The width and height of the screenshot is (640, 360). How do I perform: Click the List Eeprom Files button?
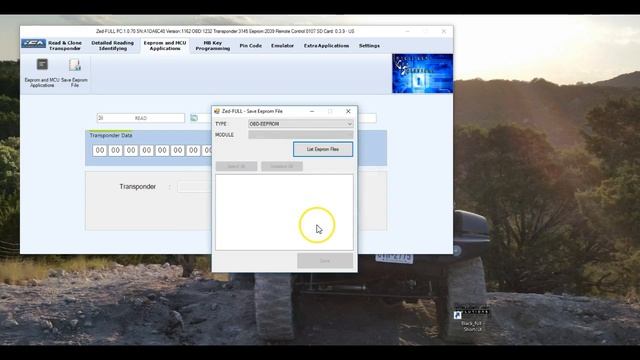(323, 149)
